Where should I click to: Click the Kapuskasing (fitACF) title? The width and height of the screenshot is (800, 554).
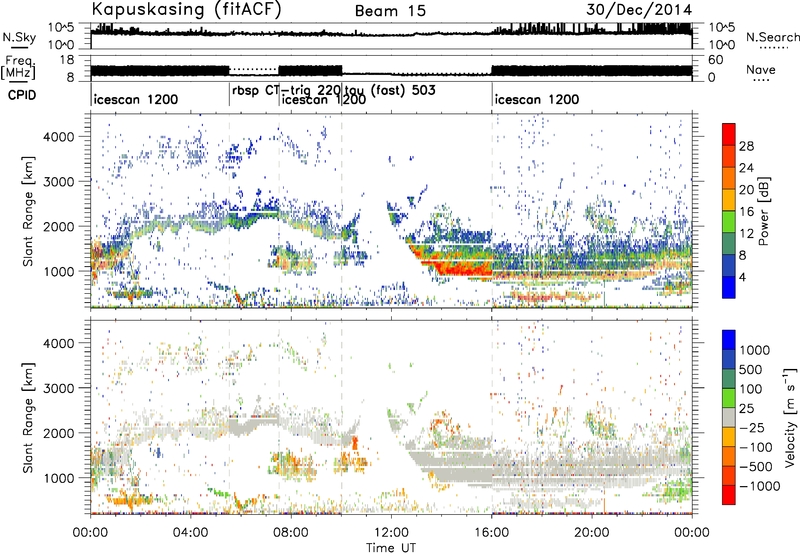tap(186, 10)
